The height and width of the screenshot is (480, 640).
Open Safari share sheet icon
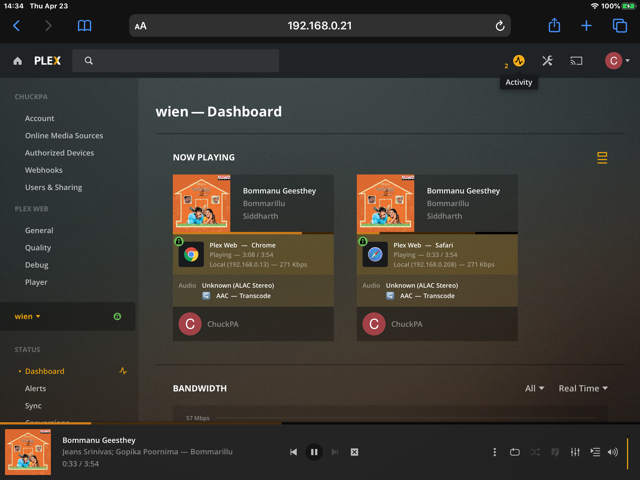[x=554, y=25]
